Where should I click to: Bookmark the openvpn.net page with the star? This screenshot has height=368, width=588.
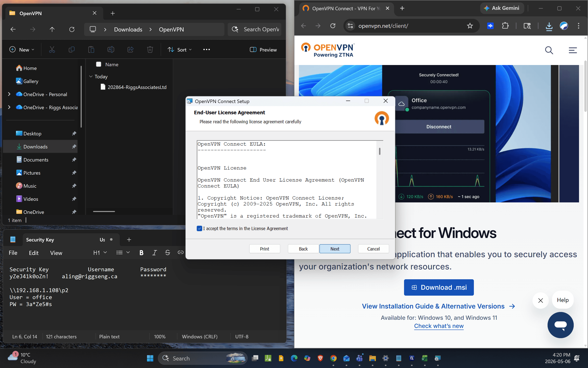[x=470, y=26]
